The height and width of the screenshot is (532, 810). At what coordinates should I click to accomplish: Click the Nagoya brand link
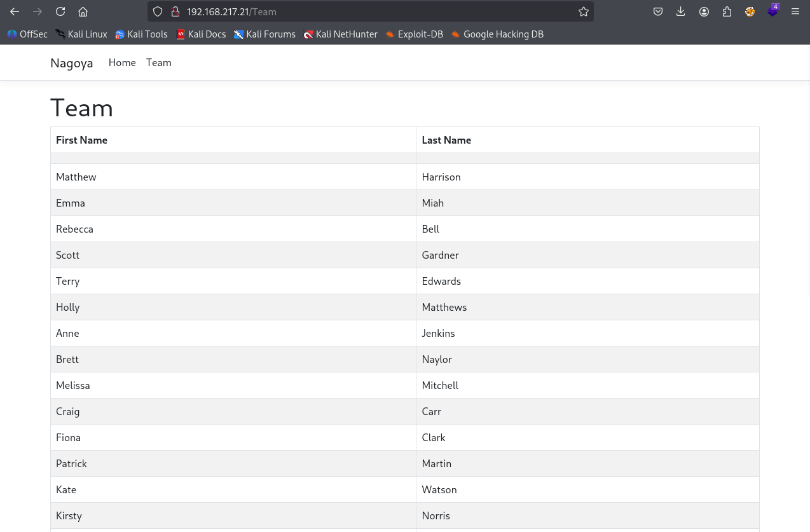[x=72, y=63]
